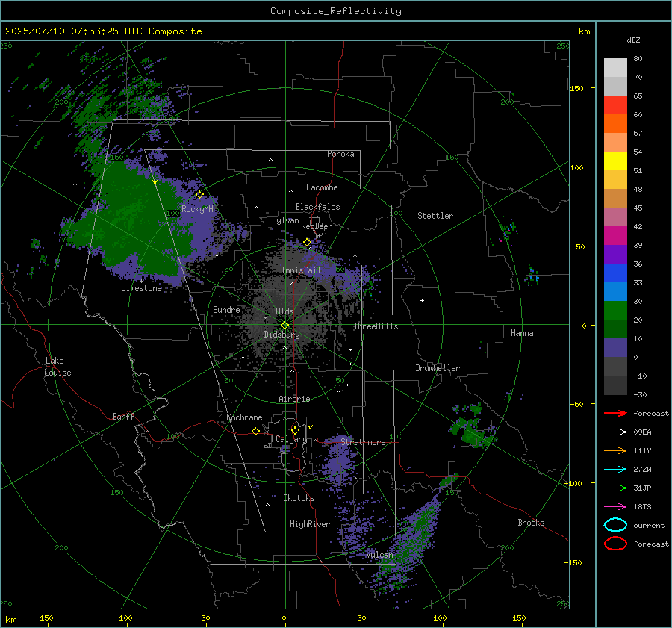The height and width of the screenshot is (628, 672).
Task: Select the red 60-65 dBZ swatch
Action: 615,105
